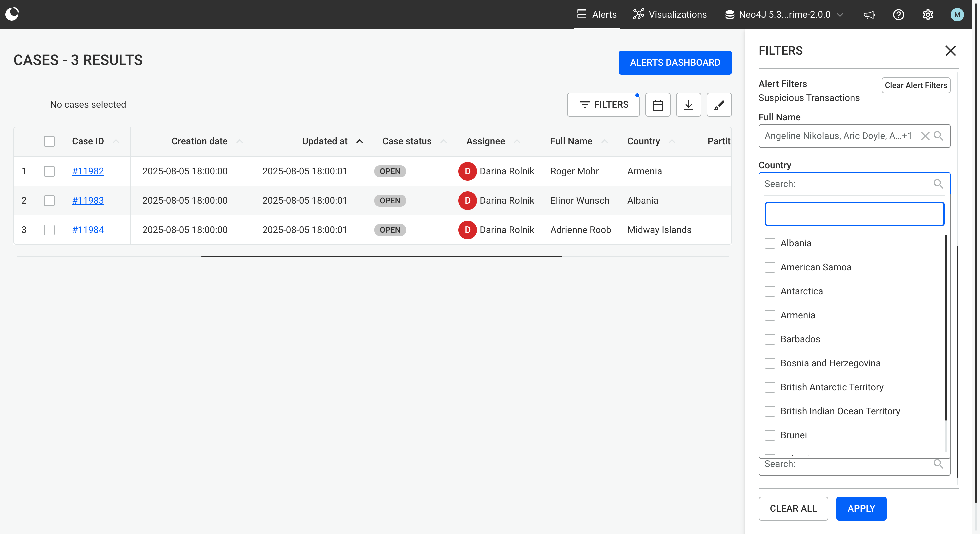Click the download cases icon

pos(688,105)
